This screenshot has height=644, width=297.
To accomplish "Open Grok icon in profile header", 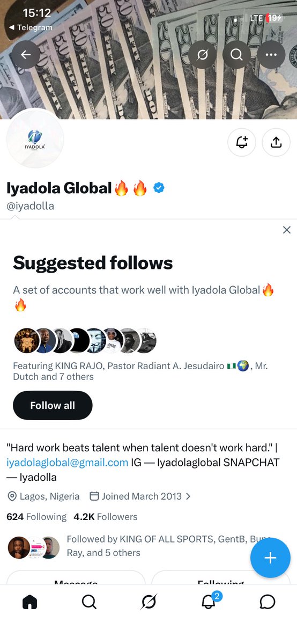I will tap(203, 54).
